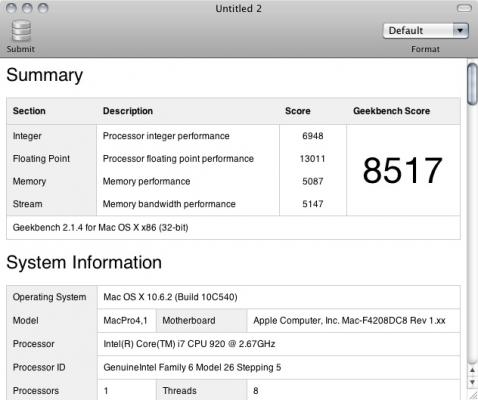
Task: Click the yellow minimize window button
Action: click(x=27, y=8)
